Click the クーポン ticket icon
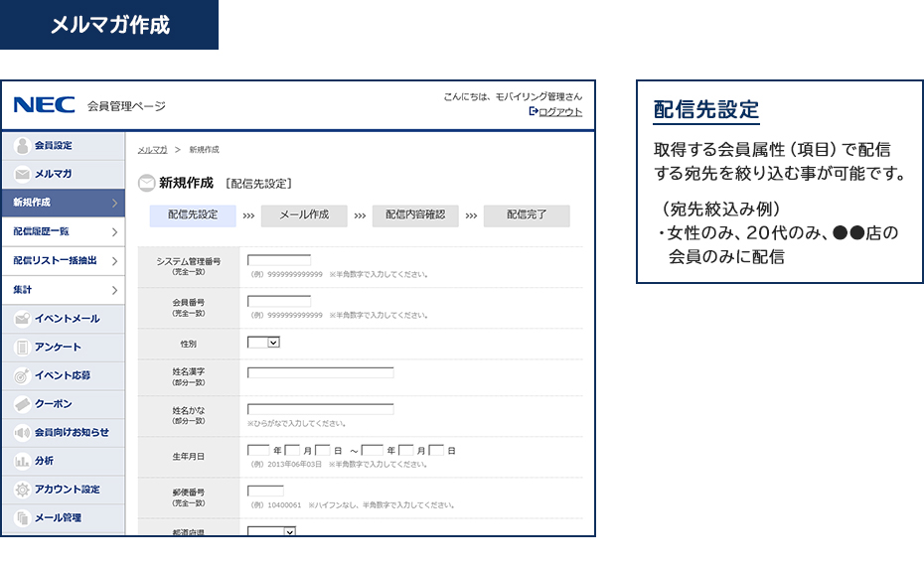 pyautogui.click(x=23, y=404)
